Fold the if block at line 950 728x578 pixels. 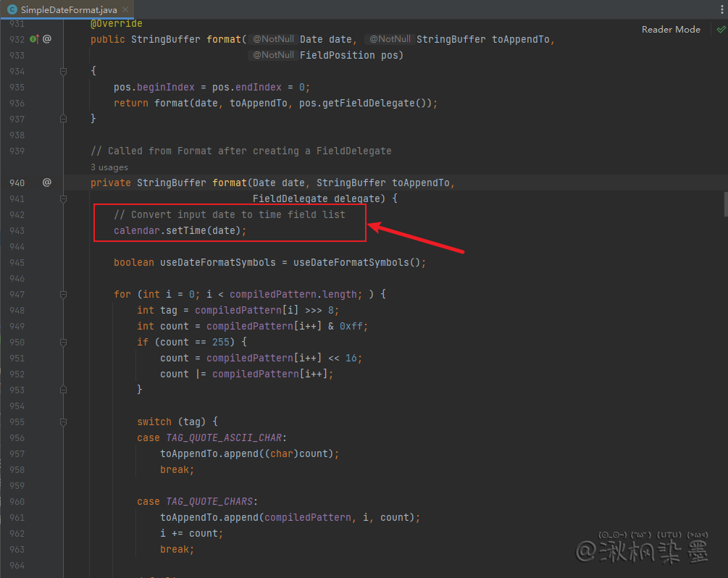[64, 342]
